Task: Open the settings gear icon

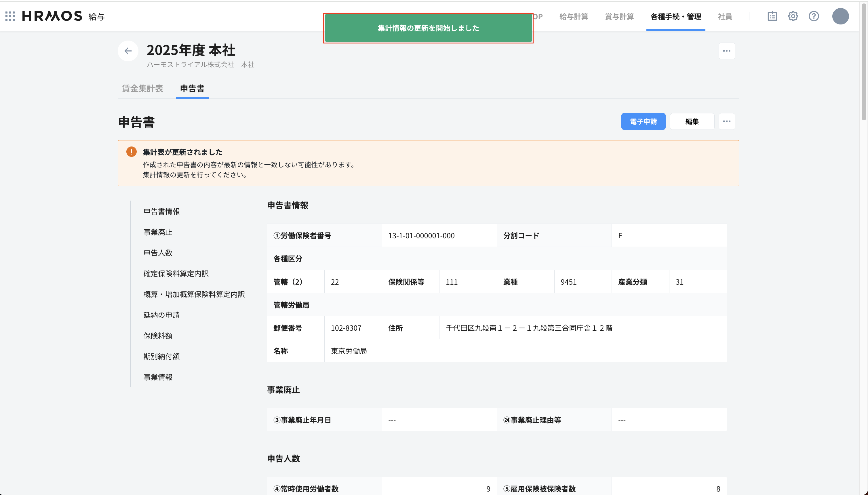Action: coord(793,16)
